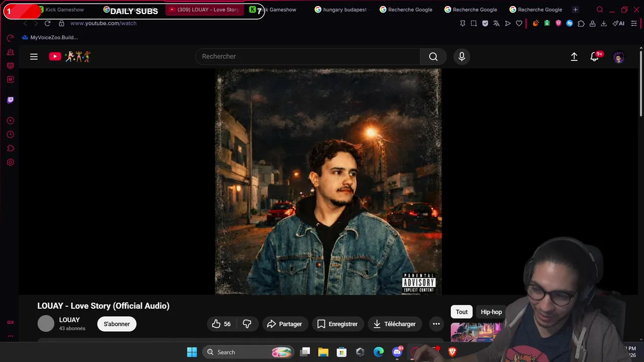Click the Enregistrer save button
The width and height of the screenshot is (644, 362).
338,324
